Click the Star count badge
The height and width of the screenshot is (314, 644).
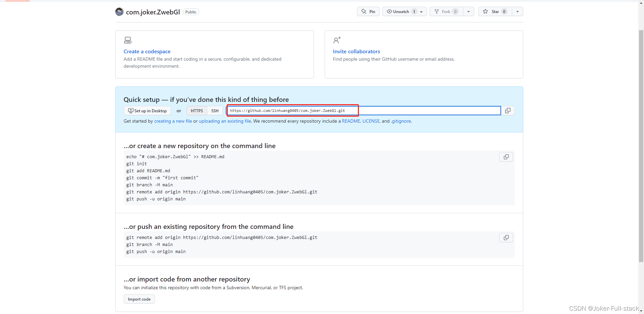(x=504, y=11)
